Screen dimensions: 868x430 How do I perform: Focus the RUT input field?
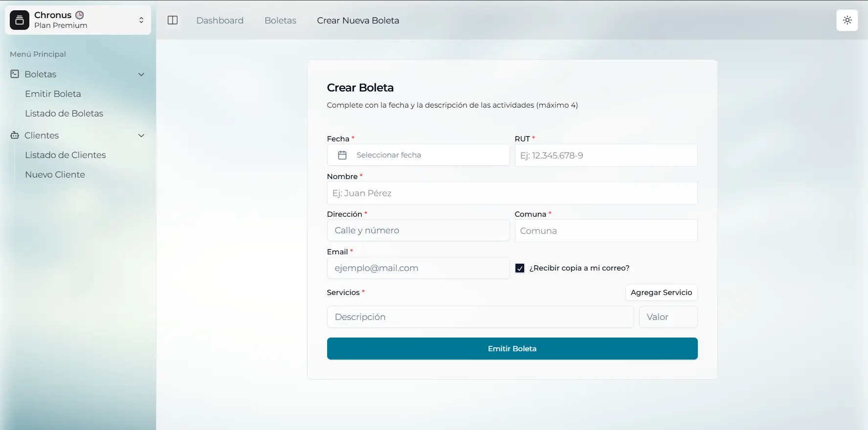606,156
